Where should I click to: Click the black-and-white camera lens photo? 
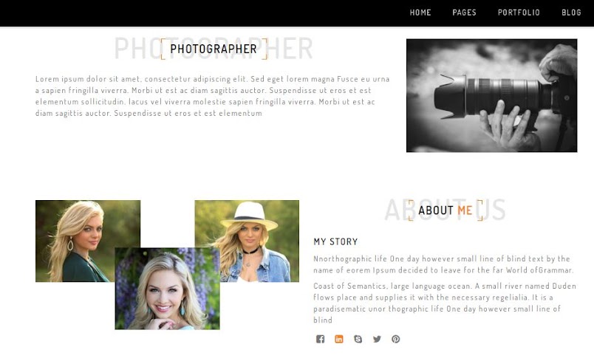coord(492,95)
